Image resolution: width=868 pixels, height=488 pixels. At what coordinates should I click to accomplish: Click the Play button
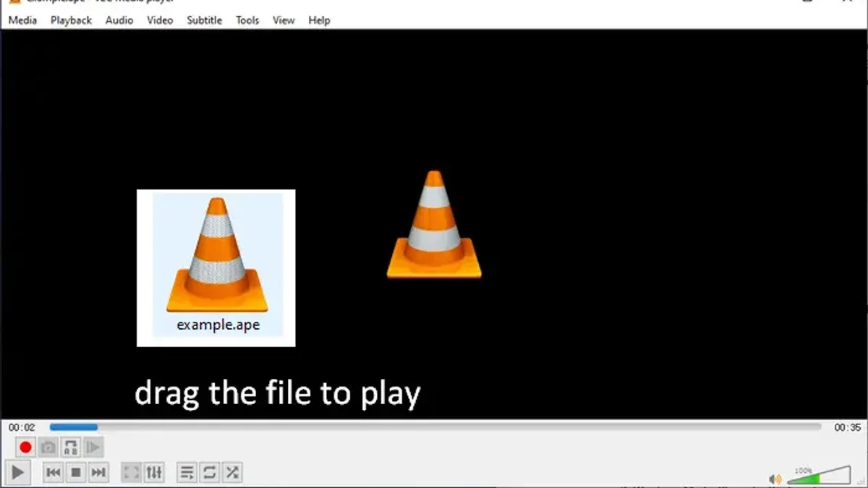point(17,473)
